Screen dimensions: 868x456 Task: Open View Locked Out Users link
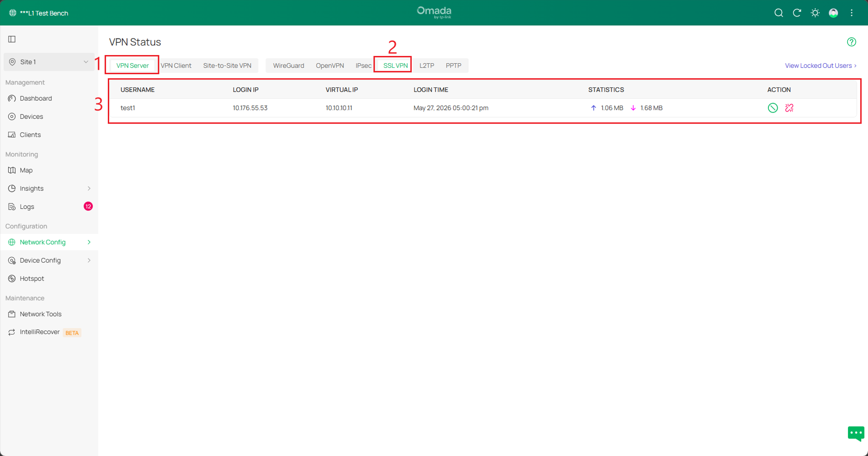click(821, 66)
